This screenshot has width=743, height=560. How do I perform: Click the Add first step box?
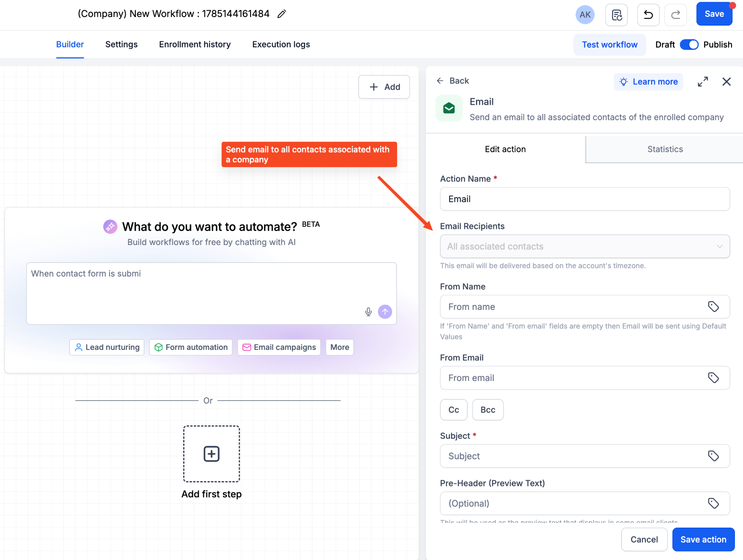(x=212, y=454)
